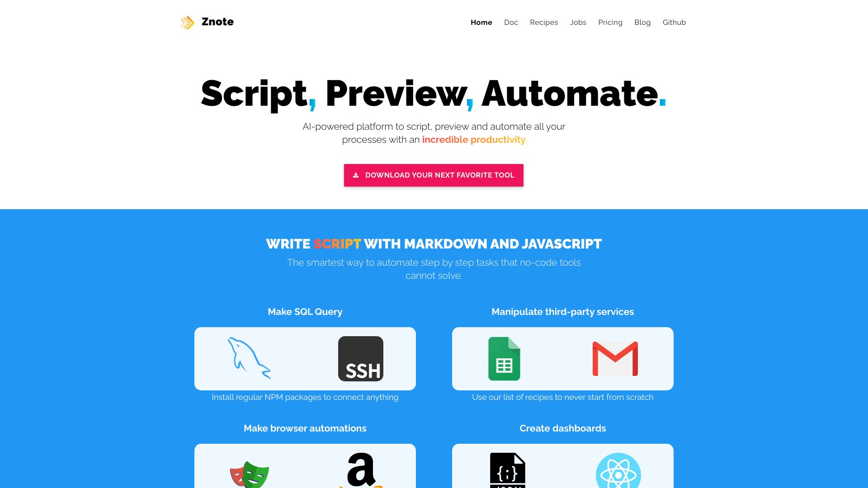Click the Home navigation item
The image size is (868, 488).
[x=481, y=22]
